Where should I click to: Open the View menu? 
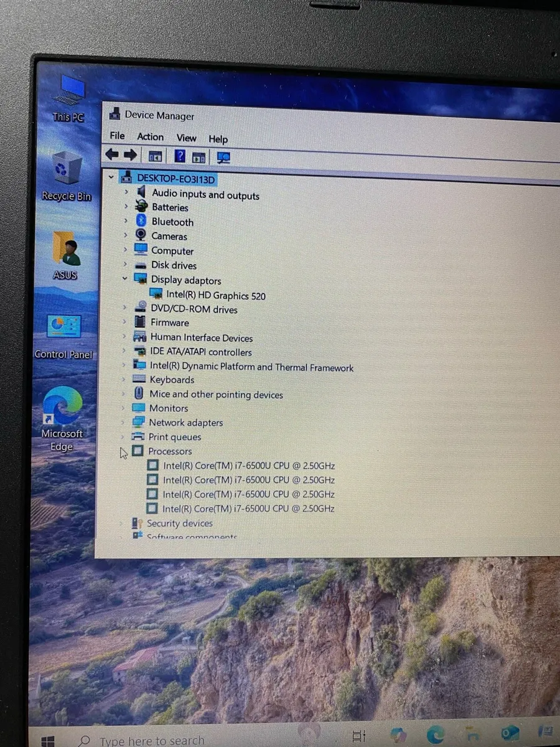tap(186, 138)
